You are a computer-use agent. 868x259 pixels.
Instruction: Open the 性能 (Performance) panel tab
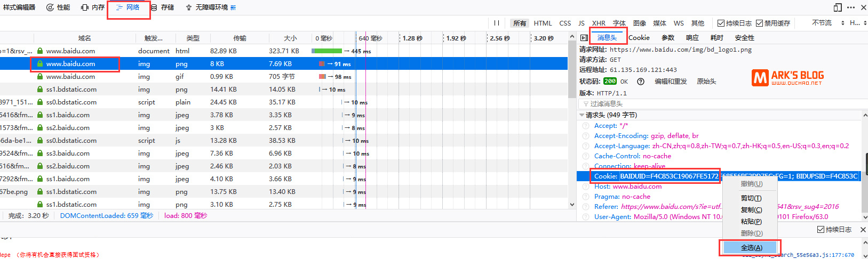[58, 7]
